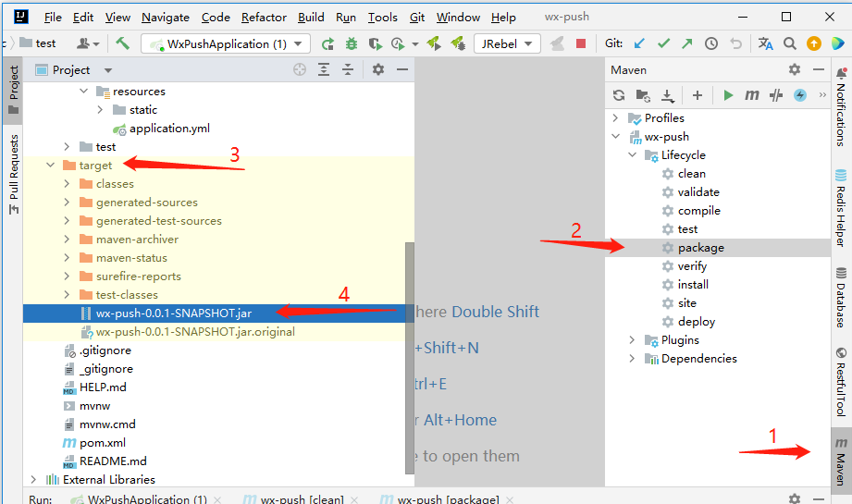Open the File menu
Screen dimensions: 852x504
(x=53, y=18)
